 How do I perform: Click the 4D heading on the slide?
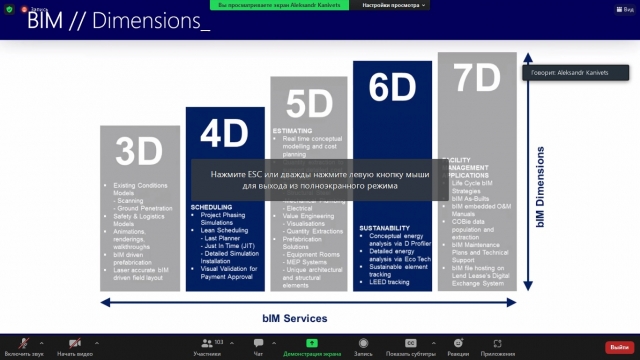(224, 133)
